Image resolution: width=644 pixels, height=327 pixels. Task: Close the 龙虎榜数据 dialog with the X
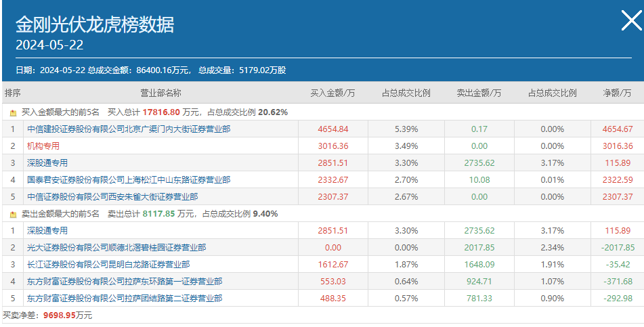pos(631,20)
